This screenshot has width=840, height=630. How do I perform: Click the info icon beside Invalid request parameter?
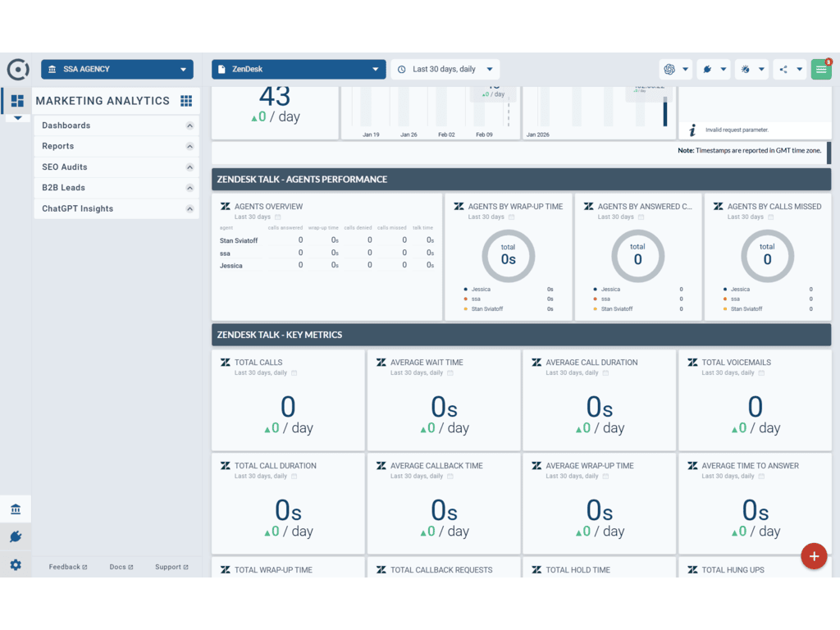pos(692,130)
